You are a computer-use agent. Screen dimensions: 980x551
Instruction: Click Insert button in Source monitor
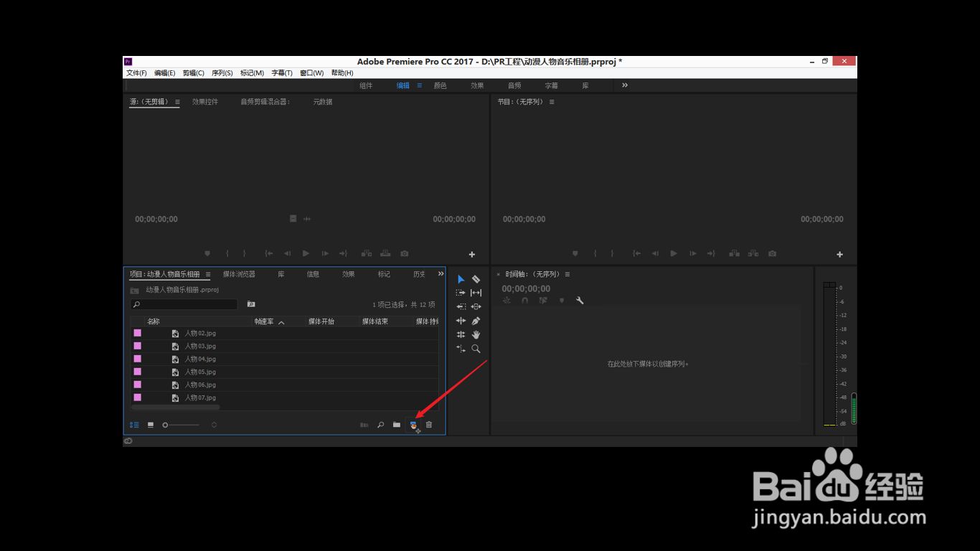click(367, 253)
